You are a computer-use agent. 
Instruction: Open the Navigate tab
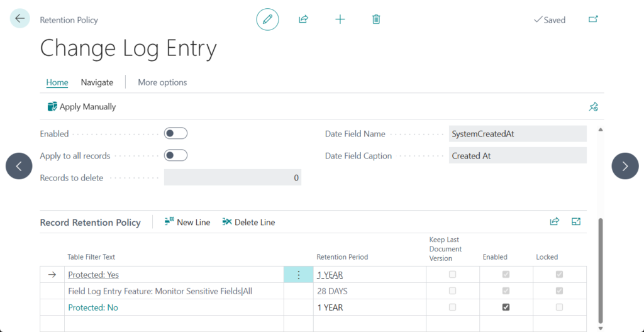coord(97,82)
